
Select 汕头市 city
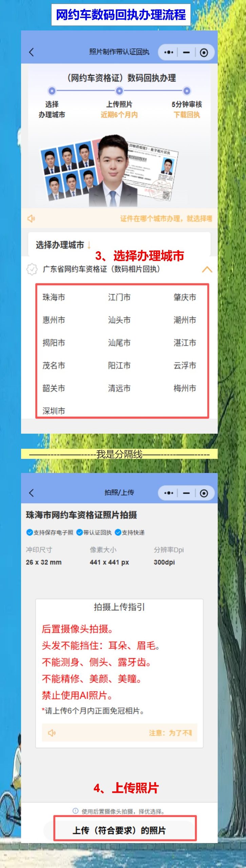[x=119, y=320]
